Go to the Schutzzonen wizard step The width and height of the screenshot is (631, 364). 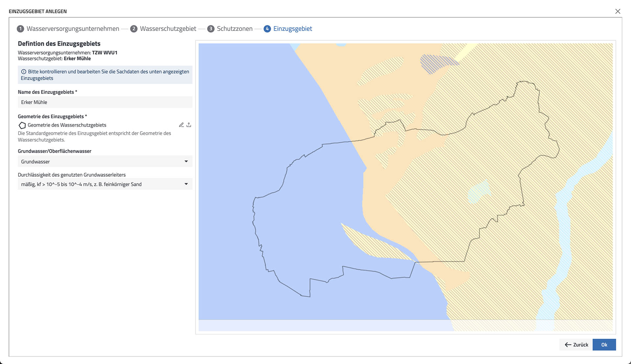234,29
